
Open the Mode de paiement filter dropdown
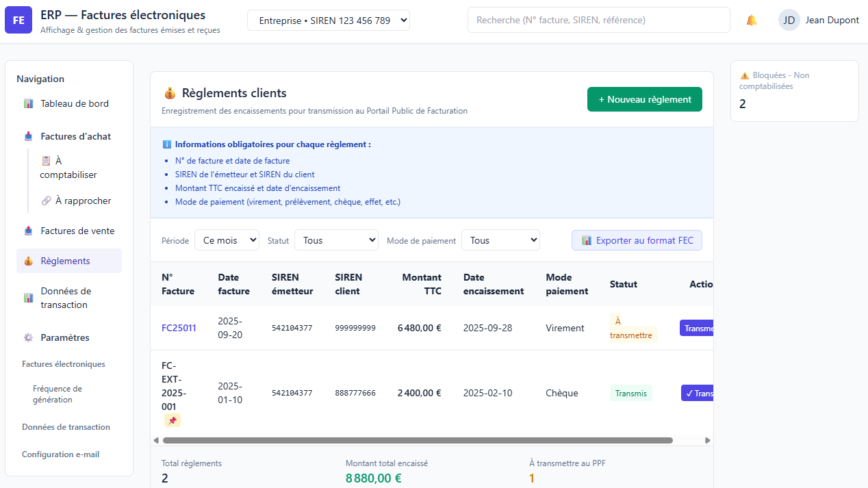click(500, 240)
